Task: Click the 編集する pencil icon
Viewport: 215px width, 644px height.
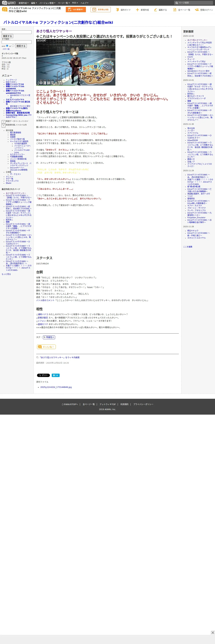Action: click(x=155, y=10)
